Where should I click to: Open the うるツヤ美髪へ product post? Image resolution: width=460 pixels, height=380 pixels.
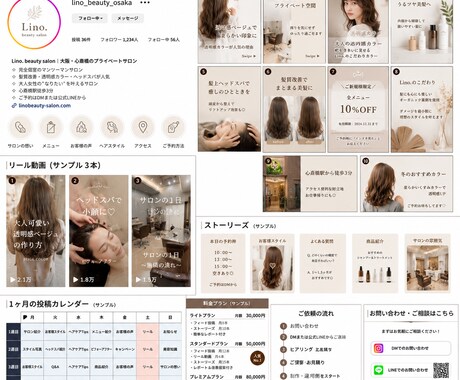(x=422, y=31)
